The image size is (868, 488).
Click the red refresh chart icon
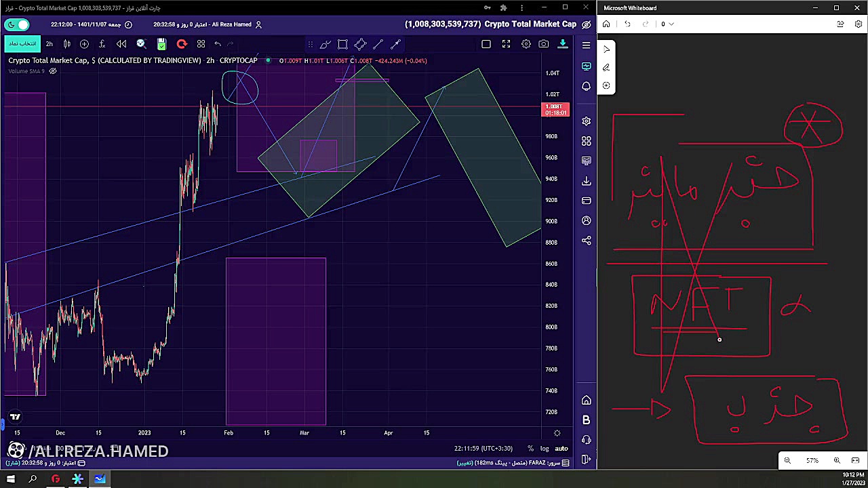click(181, 44)
